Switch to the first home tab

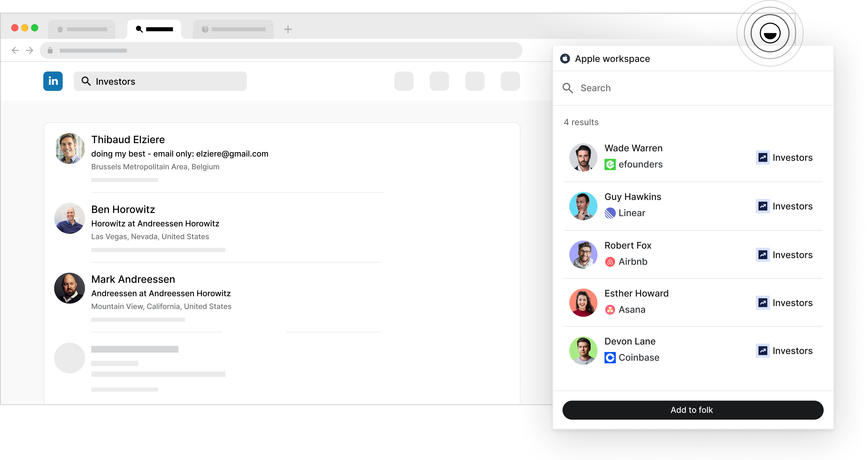82,29
